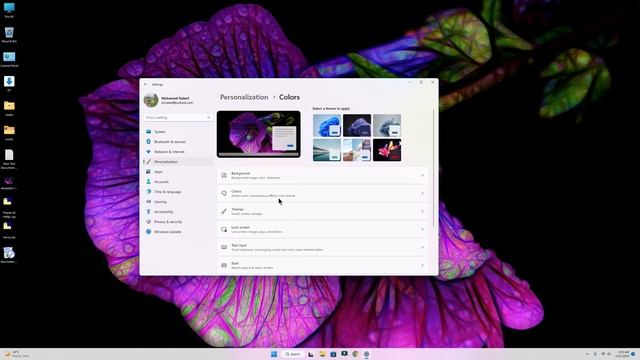The width and height of the screenshot is (640, 360).
Task: Open the weather widget on taskbar
Action: coord(16,354)
